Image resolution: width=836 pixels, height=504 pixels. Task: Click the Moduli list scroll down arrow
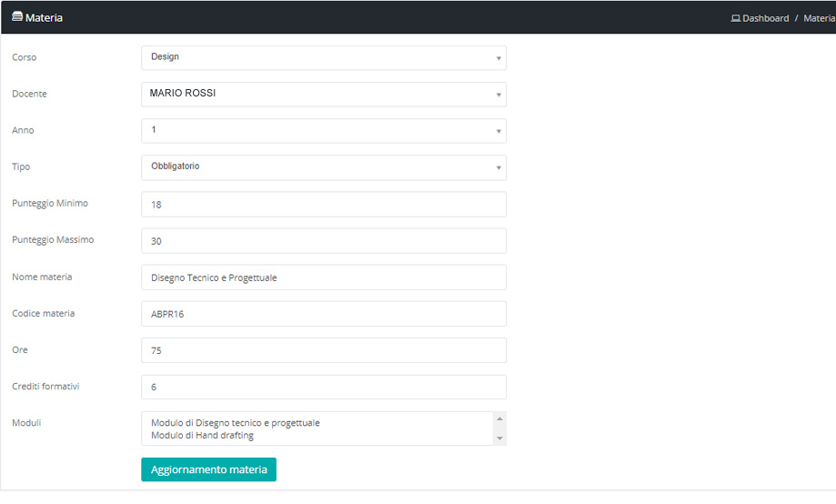(499, 438)
